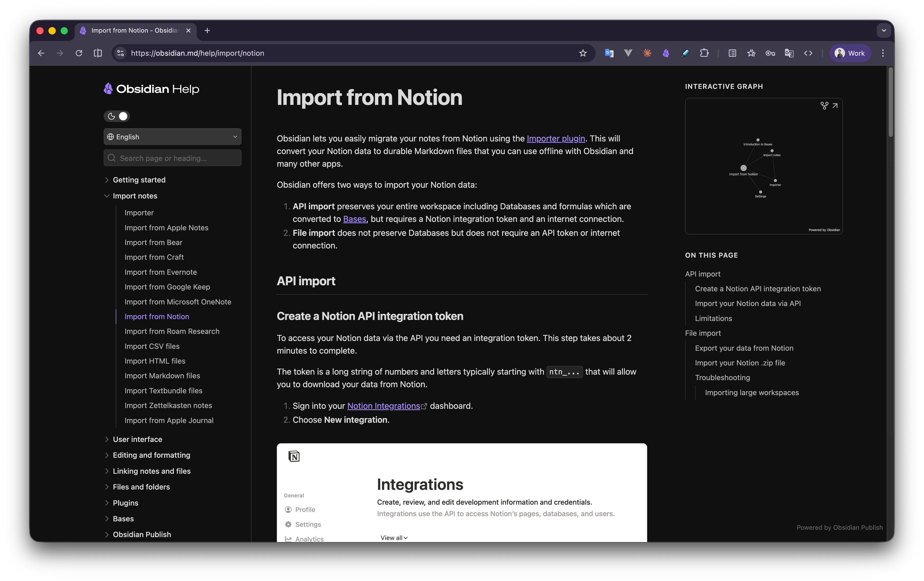Toggle the reading list side panel
The image size is (924, 581).
(732, 53)
